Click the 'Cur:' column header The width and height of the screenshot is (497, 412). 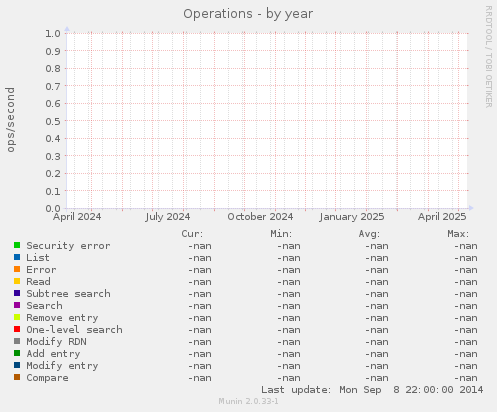click(192, 234)
